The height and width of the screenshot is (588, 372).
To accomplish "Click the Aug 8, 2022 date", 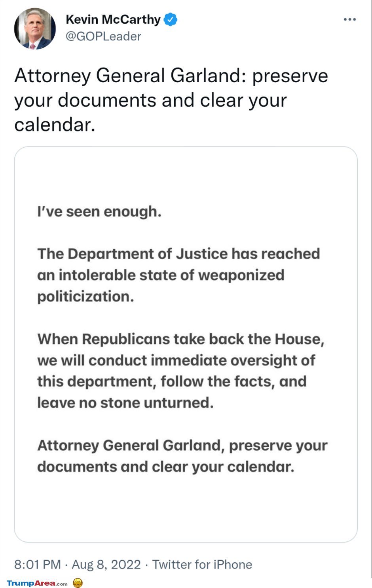I will click(x=106, y=564).
